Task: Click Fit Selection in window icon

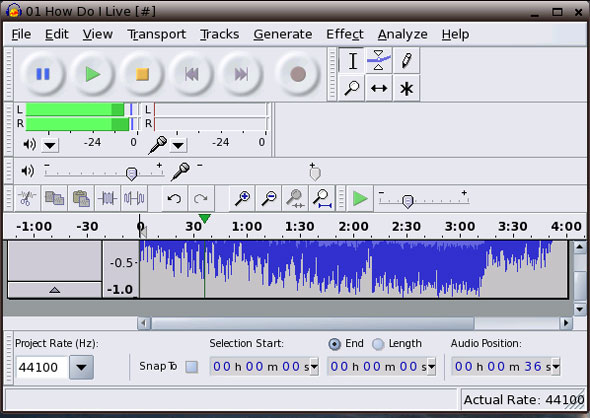Action: pos(296,198)
